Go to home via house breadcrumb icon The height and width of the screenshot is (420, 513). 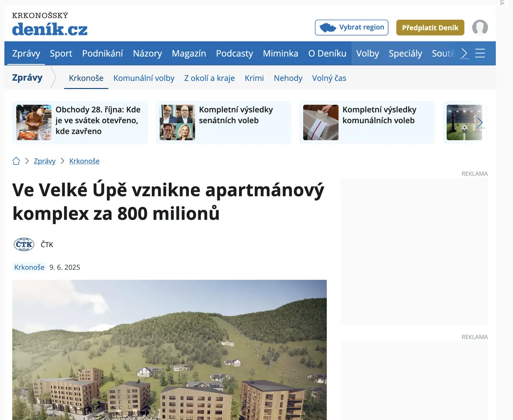pyautogui.click(x=16, y=161)
